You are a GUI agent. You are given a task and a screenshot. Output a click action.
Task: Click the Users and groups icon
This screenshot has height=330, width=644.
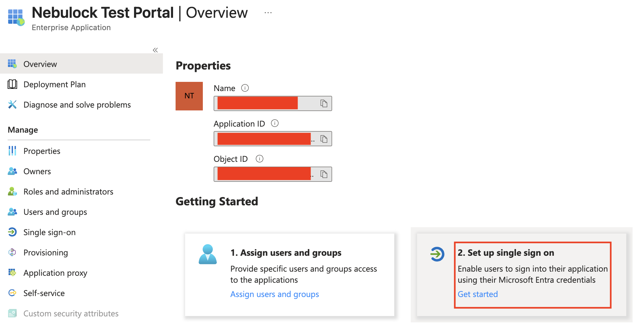(12, 212)
